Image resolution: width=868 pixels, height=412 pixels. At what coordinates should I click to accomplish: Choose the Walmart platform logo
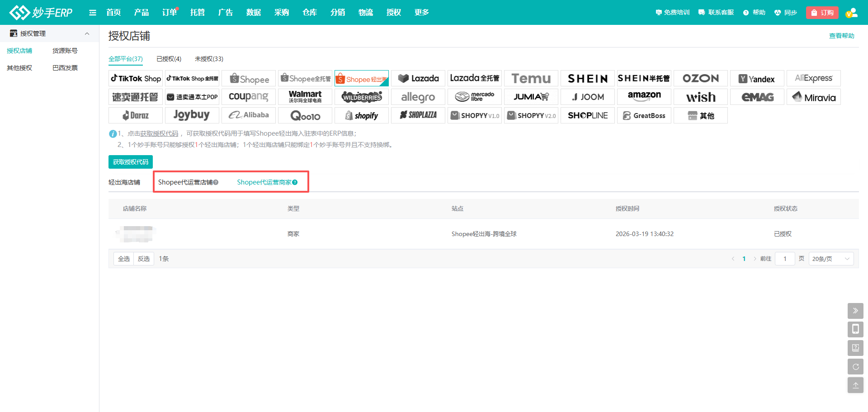305,97
